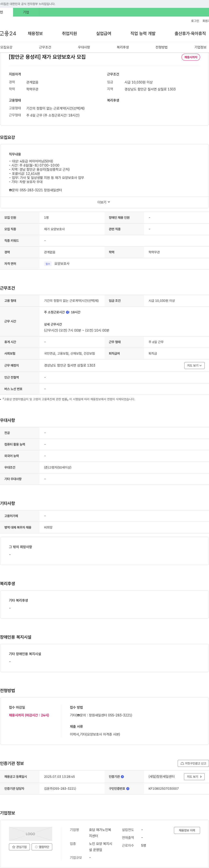
Task: Jump to the 복리후생 section tab
Action: [x=123, y=47]
